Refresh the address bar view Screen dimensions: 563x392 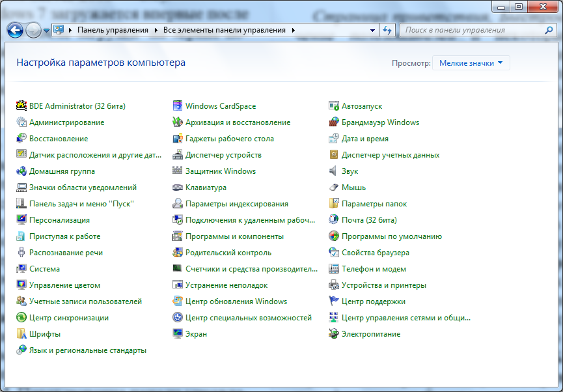pyautogui.click(x=387, y=31)
